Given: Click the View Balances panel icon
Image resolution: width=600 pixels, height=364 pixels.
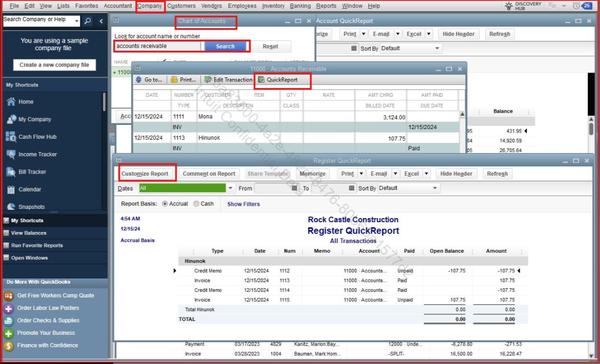Looking at the screenshot, I should click(x=6, y=233).
